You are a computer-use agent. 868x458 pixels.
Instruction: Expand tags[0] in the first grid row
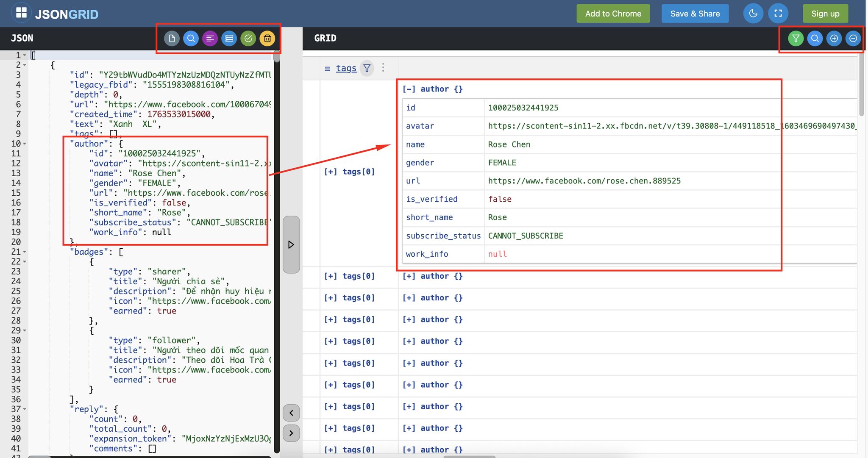point(331,172)
